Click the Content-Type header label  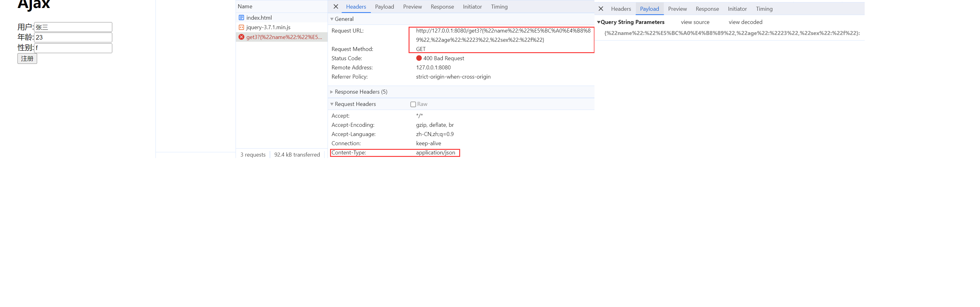point(348,153)
